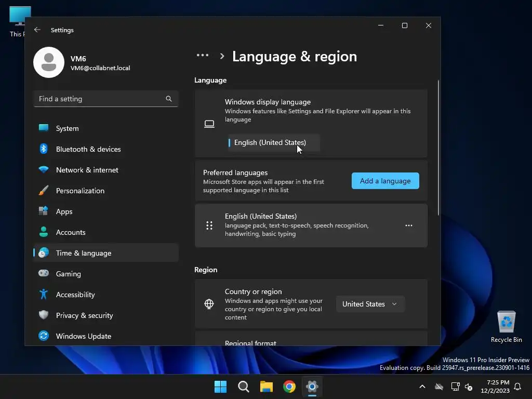Click the Windows Update sync icon
The height and width of the screenshot is (399, 532).
point(44,336)
